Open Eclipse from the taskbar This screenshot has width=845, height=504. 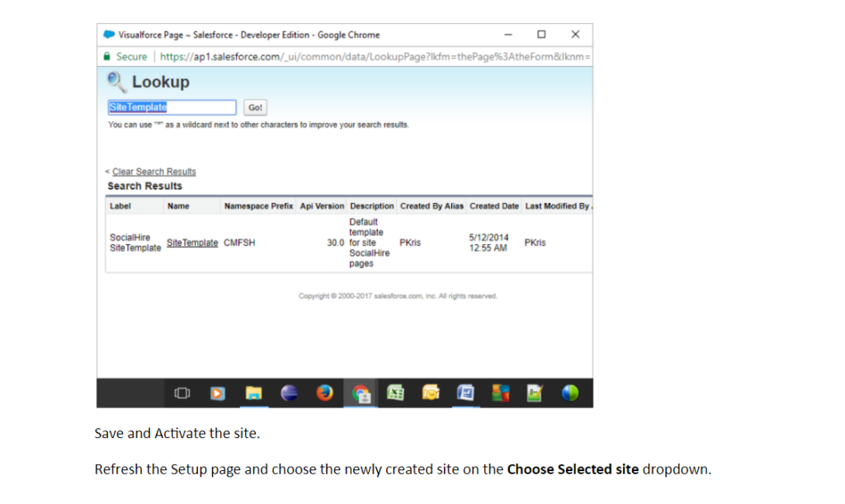click(289, 393)
